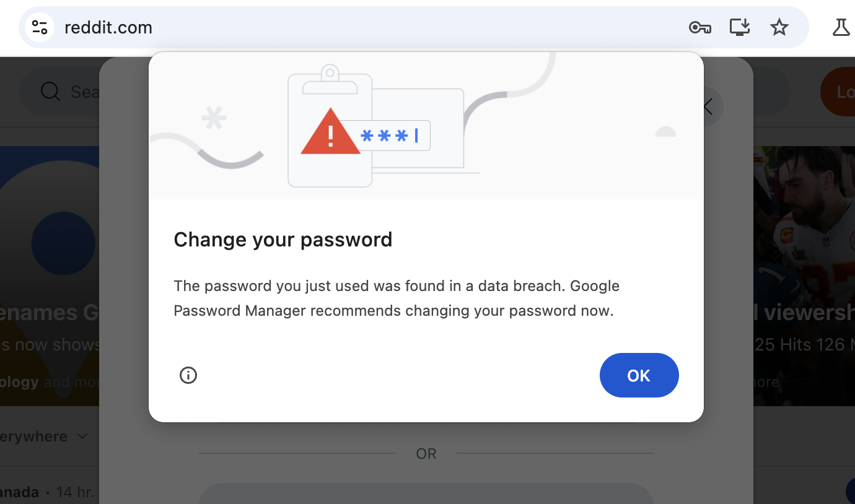Click the install site icon in the toolbar
The height and width of the screenshot is (504, 855).
739,27
